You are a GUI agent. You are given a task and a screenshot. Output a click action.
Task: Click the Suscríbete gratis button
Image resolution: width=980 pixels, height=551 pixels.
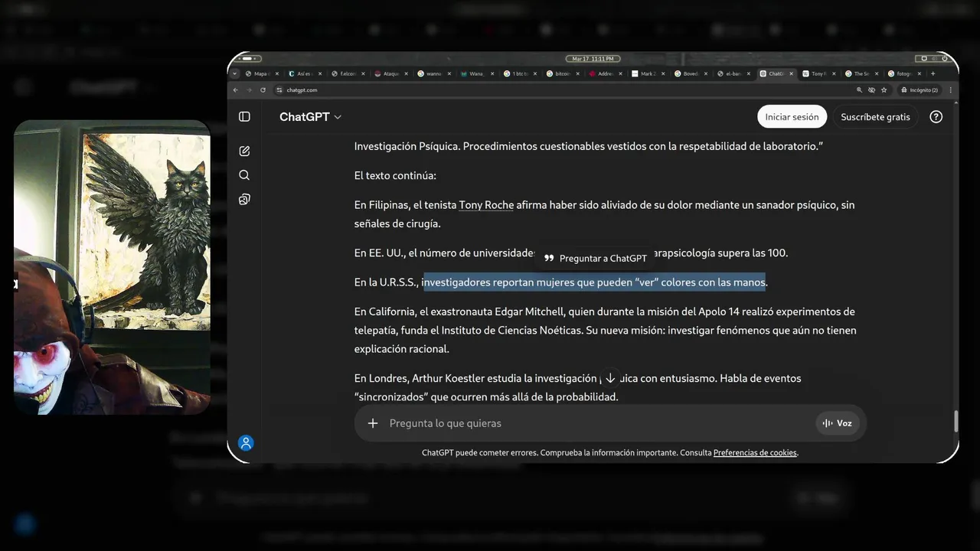(875, 116)
